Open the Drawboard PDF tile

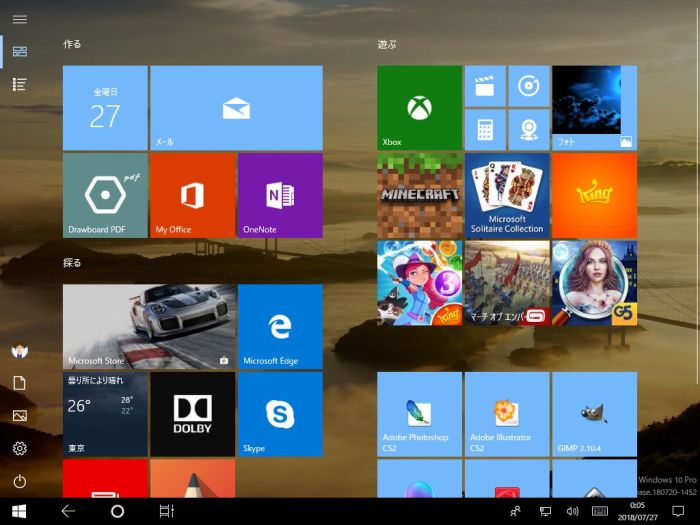pyautogui.click(x=105, y=195)
